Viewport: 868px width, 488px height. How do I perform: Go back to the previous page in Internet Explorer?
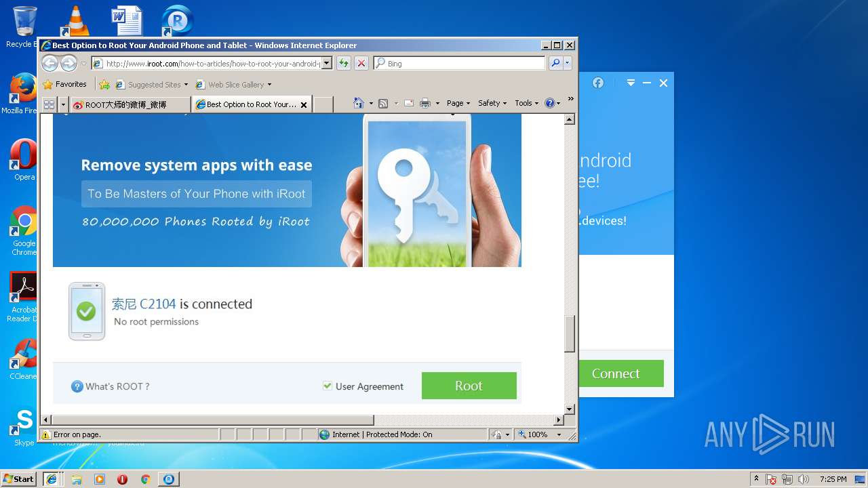[x=50, y=63]
